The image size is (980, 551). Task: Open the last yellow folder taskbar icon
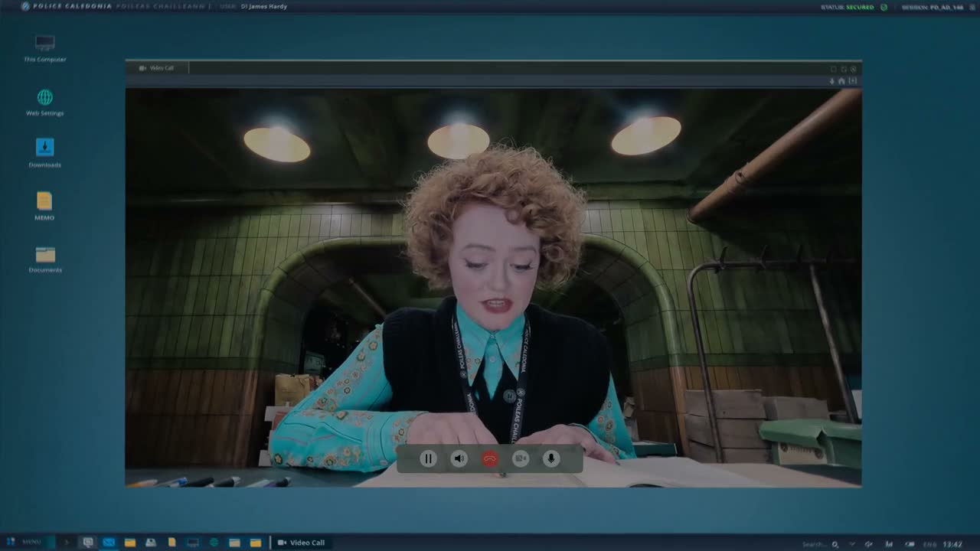click(x=256, y=543)
